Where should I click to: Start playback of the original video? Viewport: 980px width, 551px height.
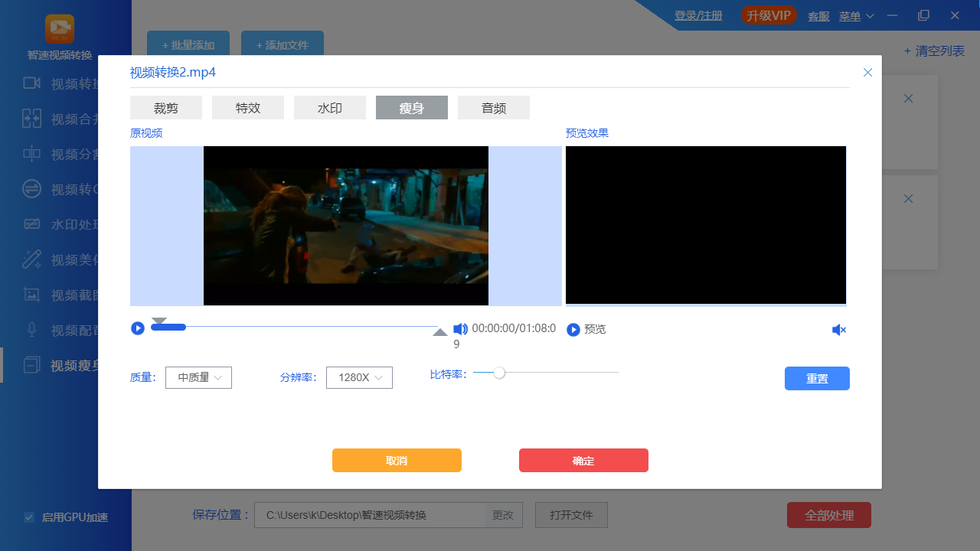pyautogui.click(x=138, y=328)
